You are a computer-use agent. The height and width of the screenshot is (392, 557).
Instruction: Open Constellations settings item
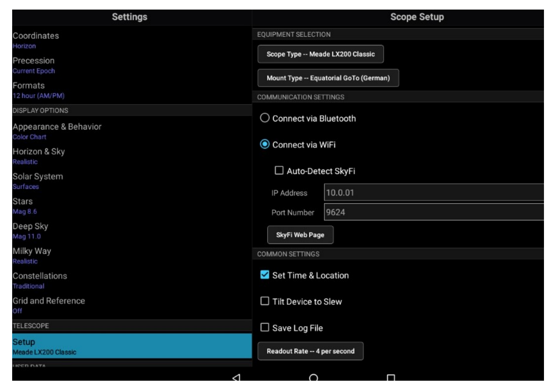pyautogui.click(x=132, y=280)
